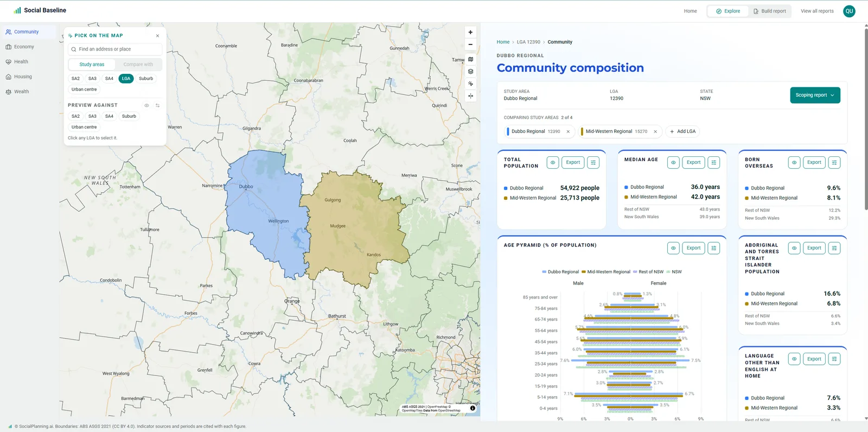Open View all reports
868x432 pixels.
[x=817, y=11]
